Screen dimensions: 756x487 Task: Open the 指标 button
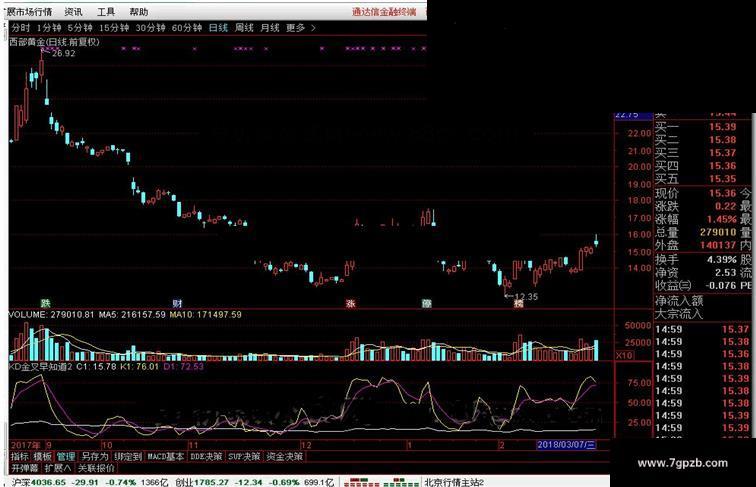[20, 456]
